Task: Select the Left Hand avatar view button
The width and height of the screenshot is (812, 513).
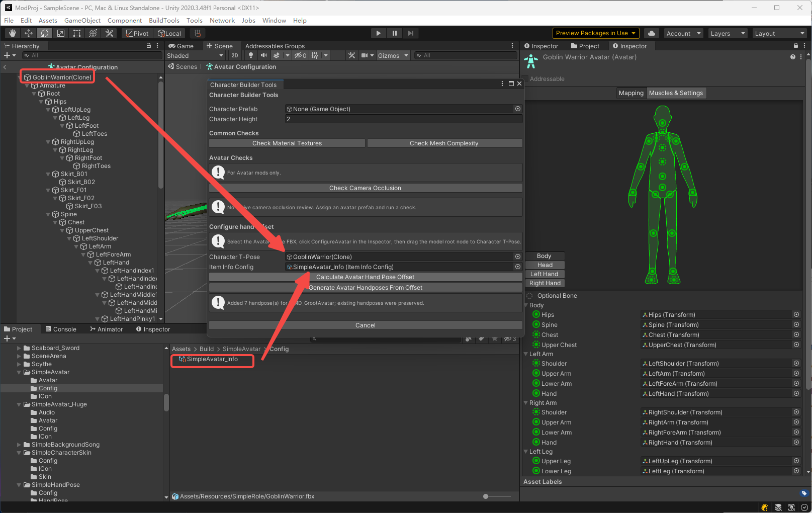Action: pyautogui.click(x=544, y=274)
